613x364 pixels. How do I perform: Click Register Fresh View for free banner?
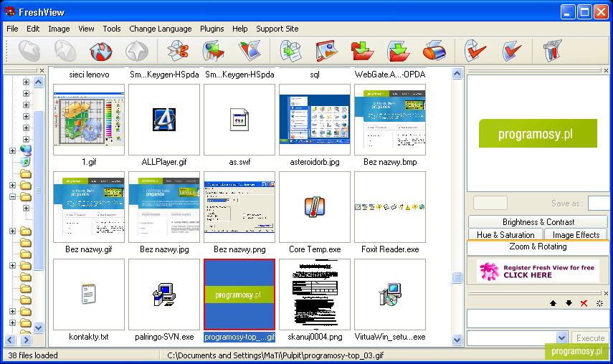point(538,271)
